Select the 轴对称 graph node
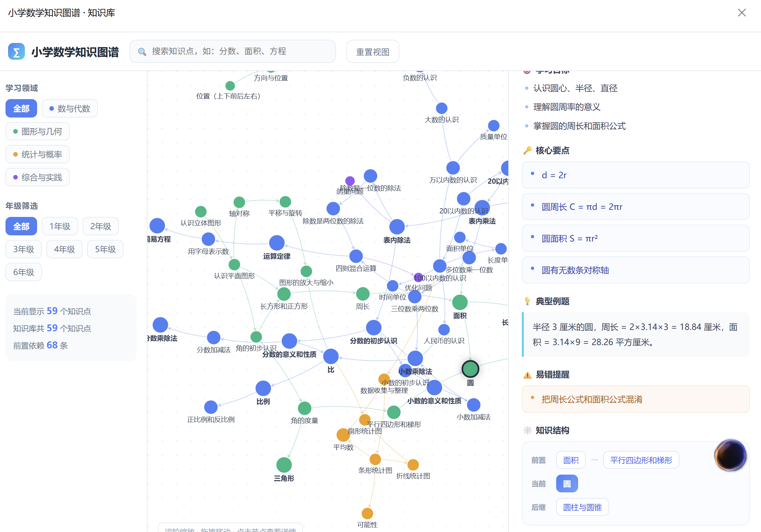The image size is (761, 532). coord(239,202)
